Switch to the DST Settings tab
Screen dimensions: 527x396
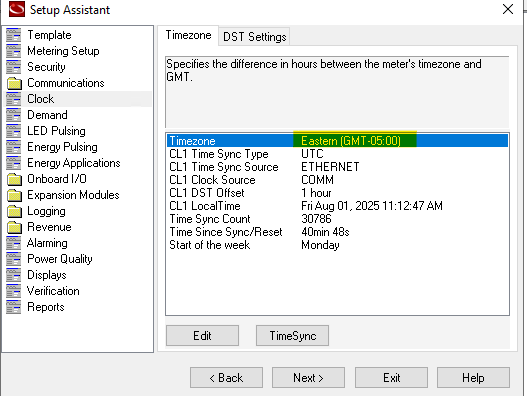(x=254, y=37)
